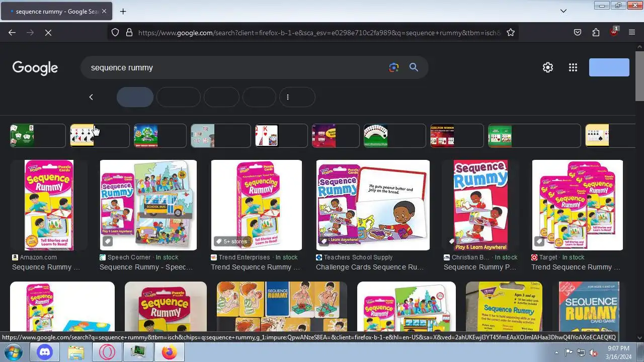
Task: Open a new tab with the plus button
Action: (x=123, y=11)
